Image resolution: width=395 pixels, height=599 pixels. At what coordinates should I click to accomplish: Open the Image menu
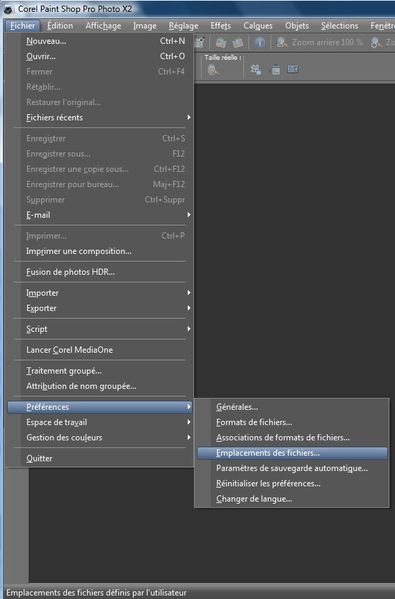click(145, 26)
